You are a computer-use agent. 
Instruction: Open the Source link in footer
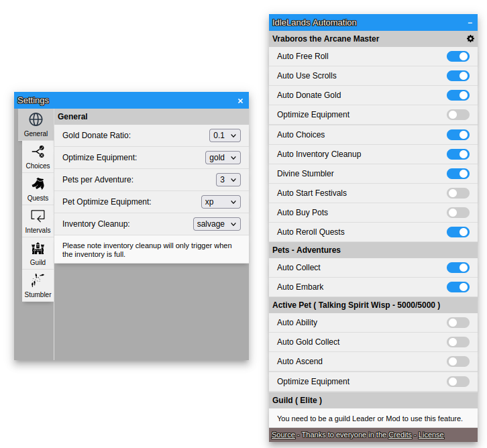click(283, 435)
